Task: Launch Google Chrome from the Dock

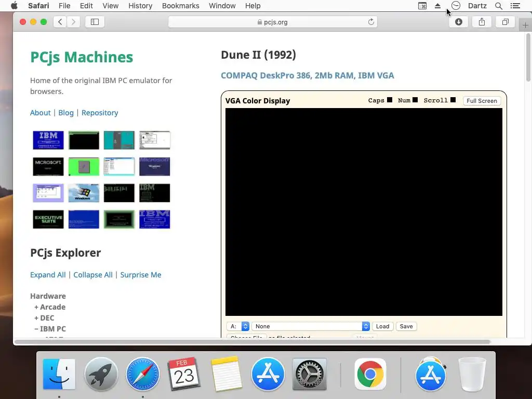Action: [370, 374]
